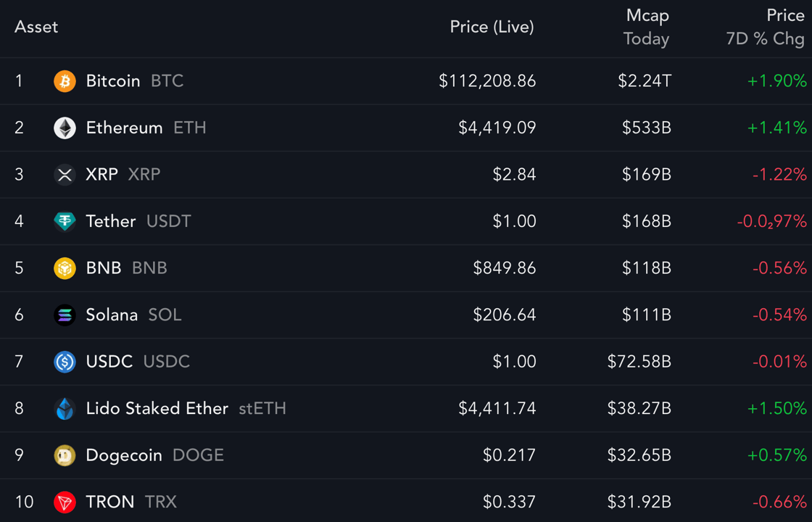Sort by the Price (Live) column header

tap(492, 27)
